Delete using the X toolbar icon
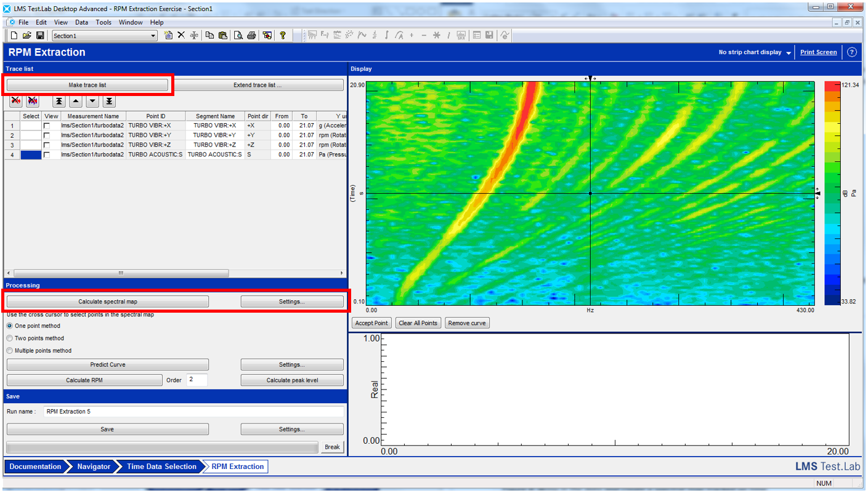 pyautogui.click(x=181, y=36)
